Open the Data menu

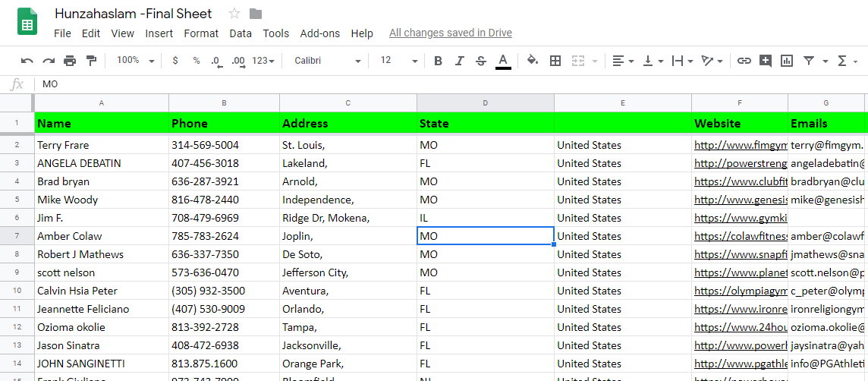pos(241,33)
